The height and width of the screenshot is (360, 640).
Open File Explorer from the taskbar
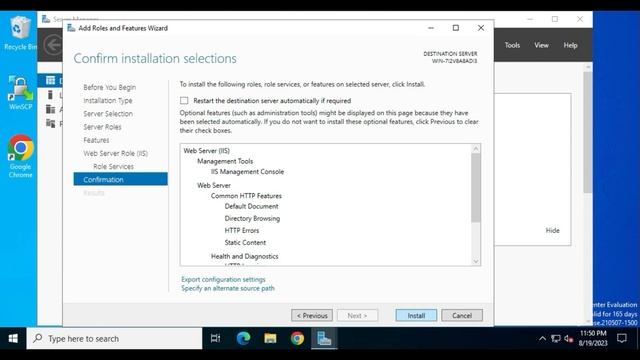(x=270, y=338)
